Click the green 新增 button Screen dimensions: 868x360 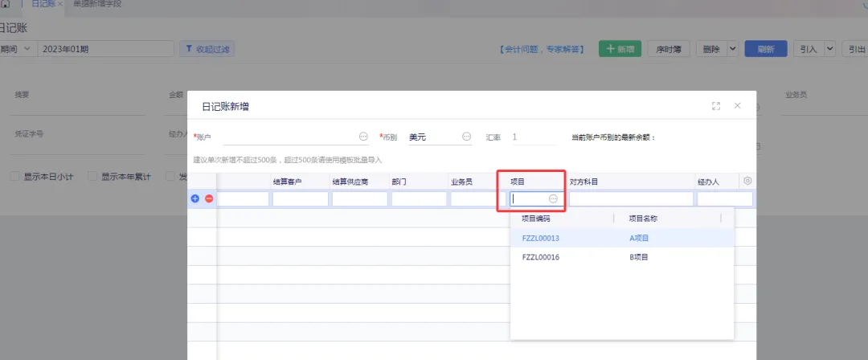pyautogui.click(x=620, y=49)
